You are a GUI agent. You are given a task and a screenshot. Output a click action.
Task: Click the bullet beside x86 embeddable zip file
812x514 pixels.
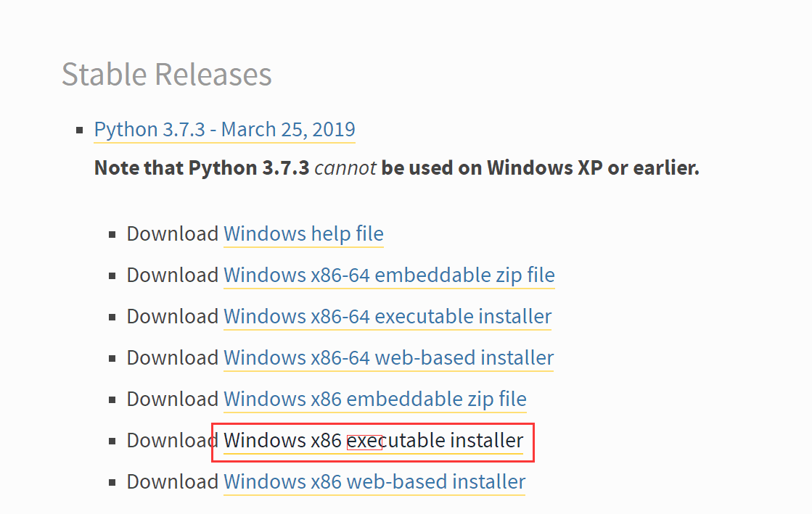112,400
